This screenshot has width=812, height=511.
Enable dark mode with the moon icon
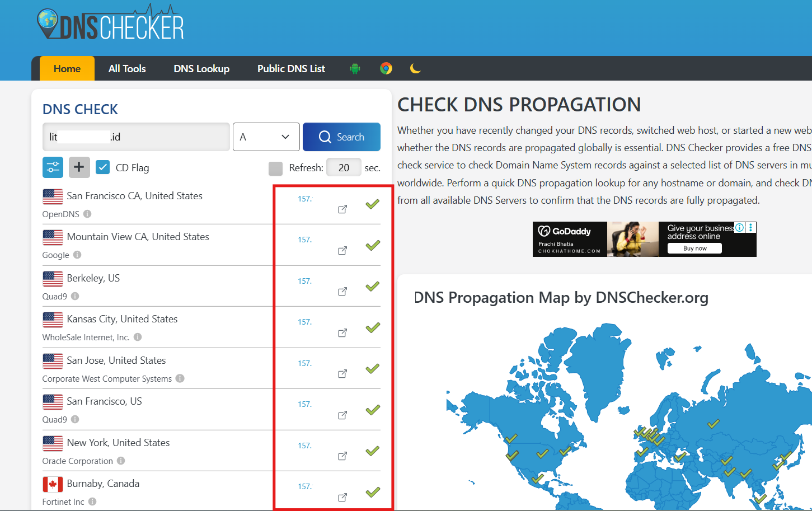coord(415,68)
